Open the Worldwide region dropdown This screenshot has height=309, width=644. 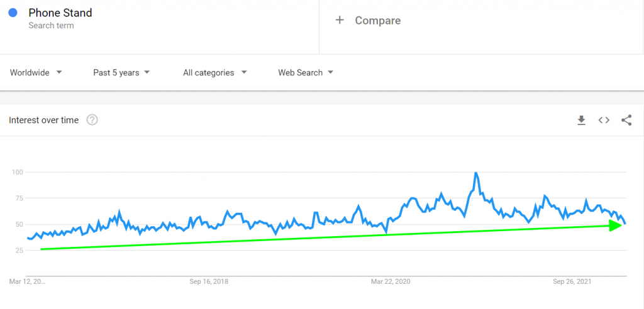pos(36,73)
